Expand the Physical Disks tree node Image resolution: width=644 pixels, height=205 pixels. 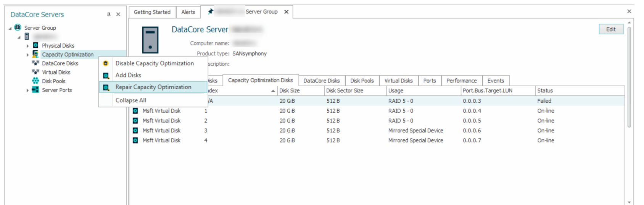coord(27,46)
